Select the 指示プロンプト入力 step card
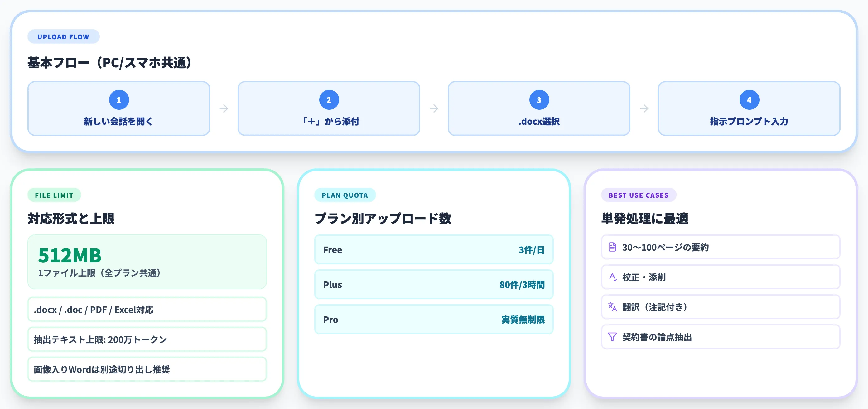This screenshot has width=868, height=409. click(x=749, y=108)
